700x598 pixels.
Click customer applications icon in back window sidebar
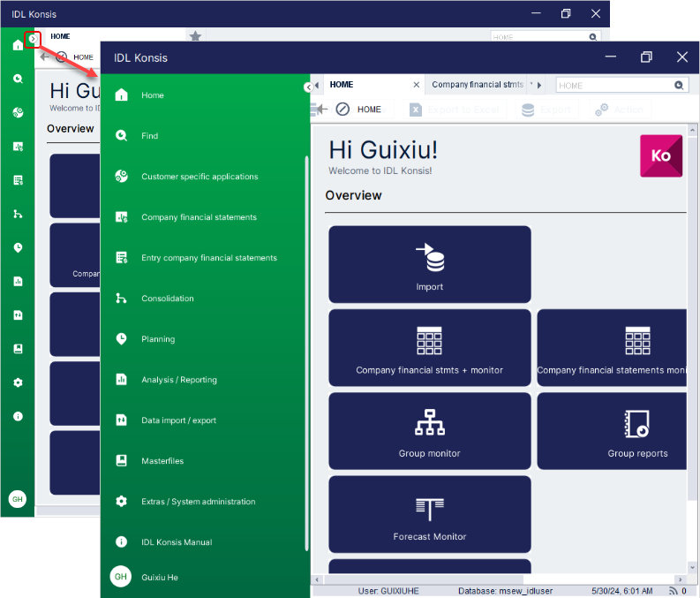[x=18, y=112]
